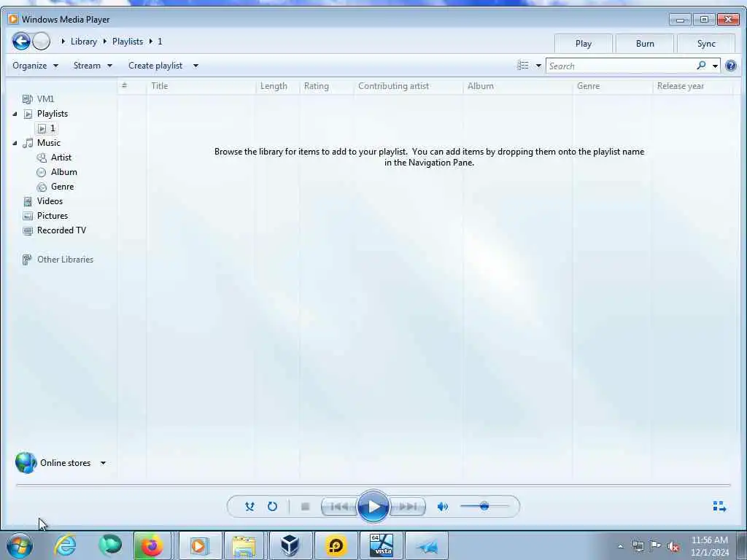
Task: Sort by the Length column header
Action: (x=274, y=86)
